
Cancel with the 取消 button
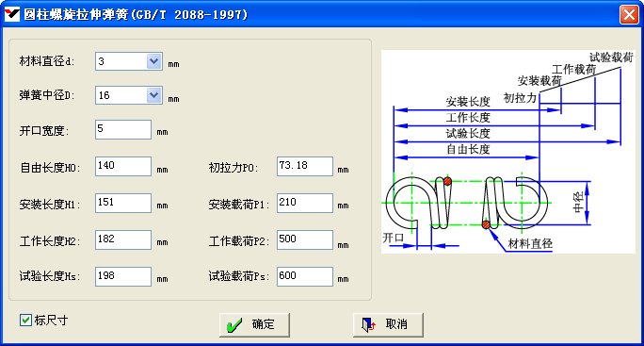coord(388,325)
